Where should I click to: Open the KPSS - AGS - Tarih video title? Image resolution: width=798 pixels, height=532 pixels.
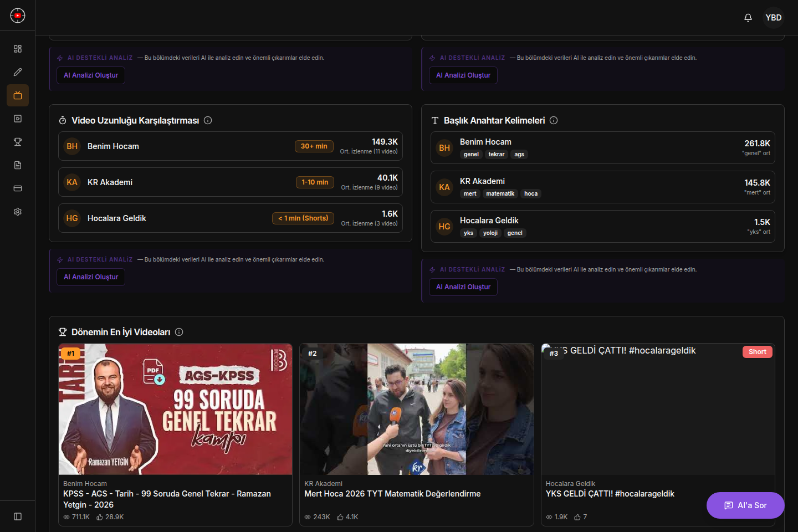(167, 499)
